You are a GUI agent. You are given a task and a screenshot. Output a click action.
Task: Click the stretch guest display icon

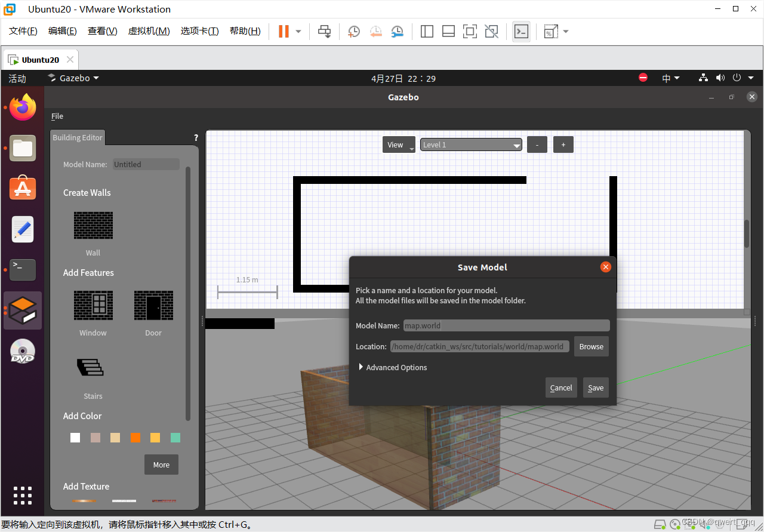(x=550, y=32)
